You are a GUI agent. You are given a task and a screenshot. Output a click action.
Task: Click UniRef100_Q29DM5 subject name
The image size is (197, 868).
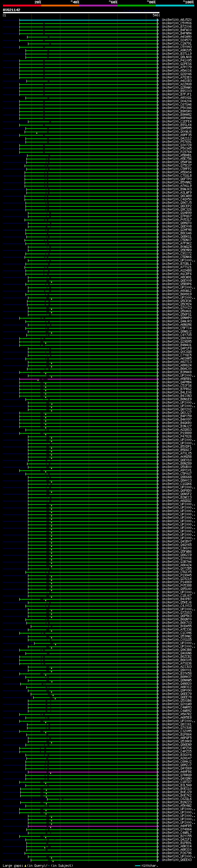click(x=177, y=341)
